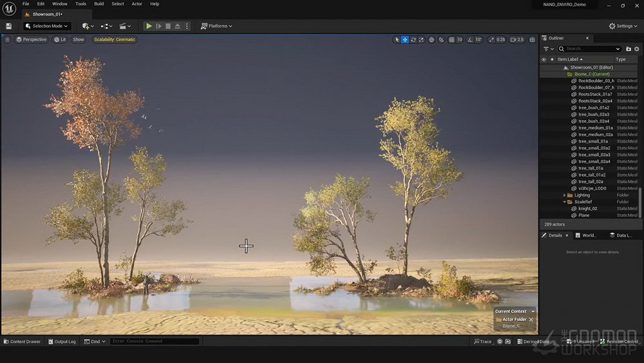
Task: Save the current level with the floppy icon
Action: pos(8,26)
